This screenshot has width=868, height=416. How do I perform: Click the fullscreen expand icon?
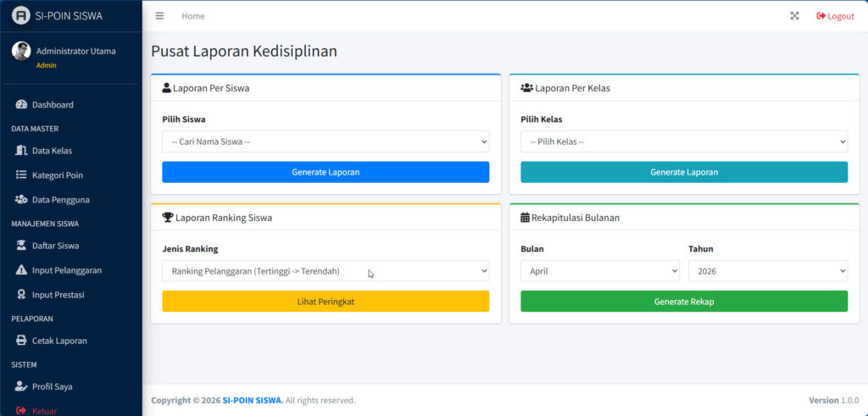[x=794, y=16]
